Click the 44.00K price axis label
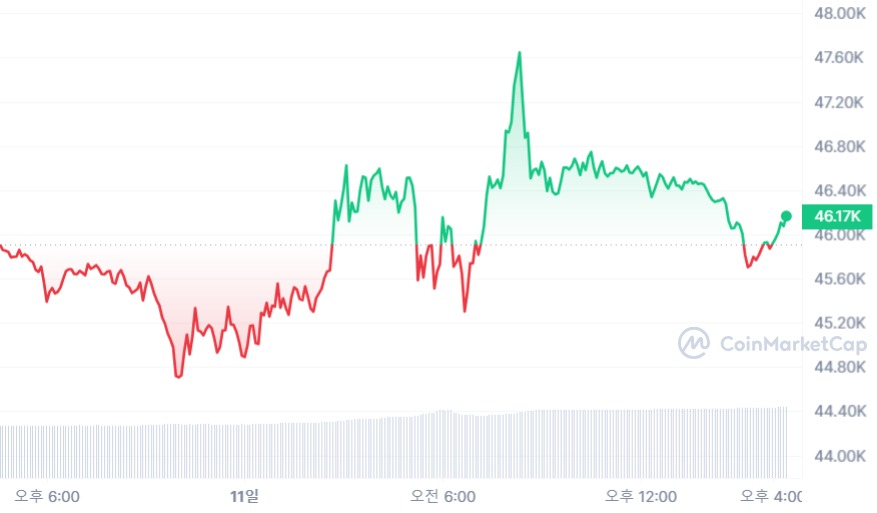 [840, 456]
